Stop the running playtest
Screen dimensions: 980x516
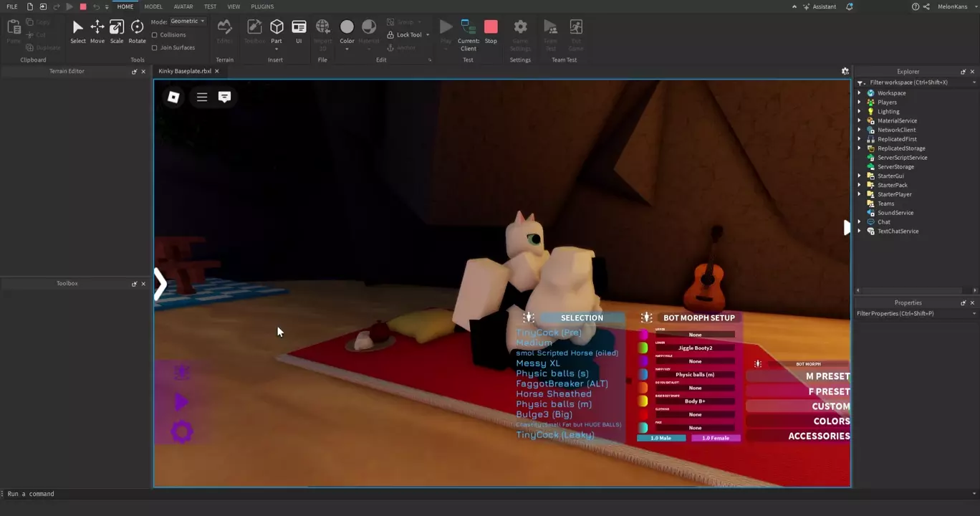[491, 29]
